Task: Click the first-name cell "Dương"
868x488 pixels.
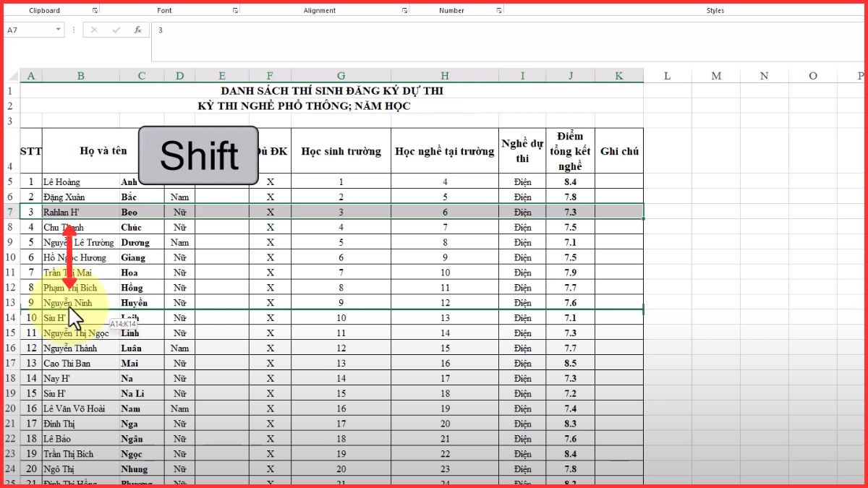Action: pos(142,242)
